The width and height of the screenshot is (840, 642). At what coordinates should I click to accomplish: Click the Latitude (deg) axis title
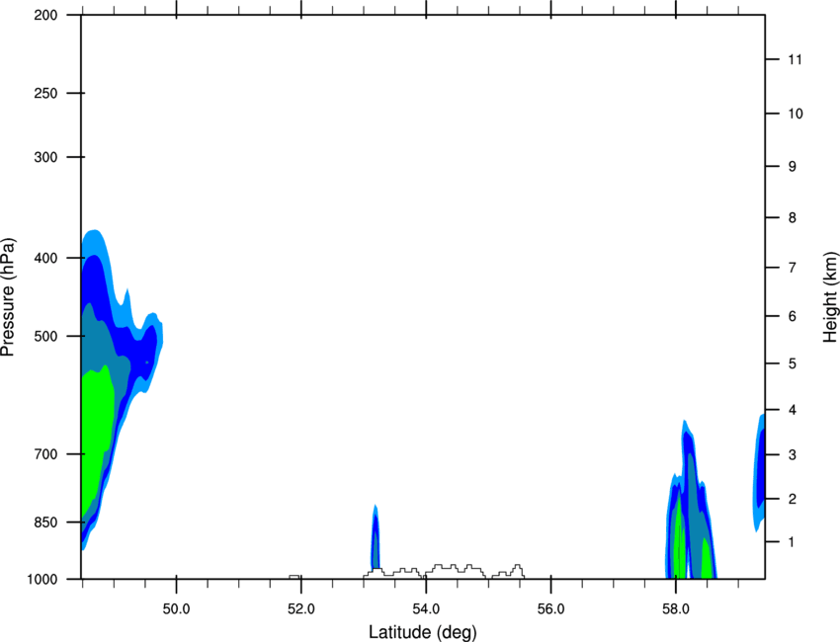[x=422, y=632]
